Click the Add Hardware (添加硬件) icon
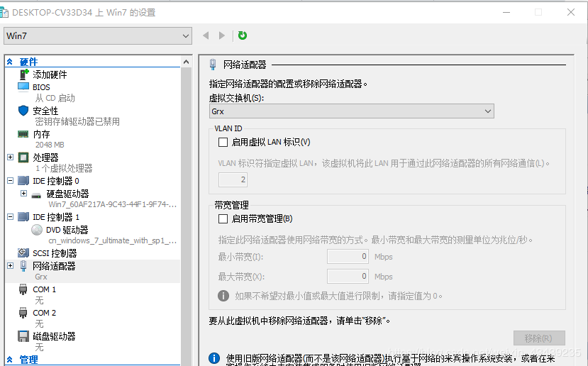This screenshot has width=588, height=366. pyautogui.click(x=23, y=74)
